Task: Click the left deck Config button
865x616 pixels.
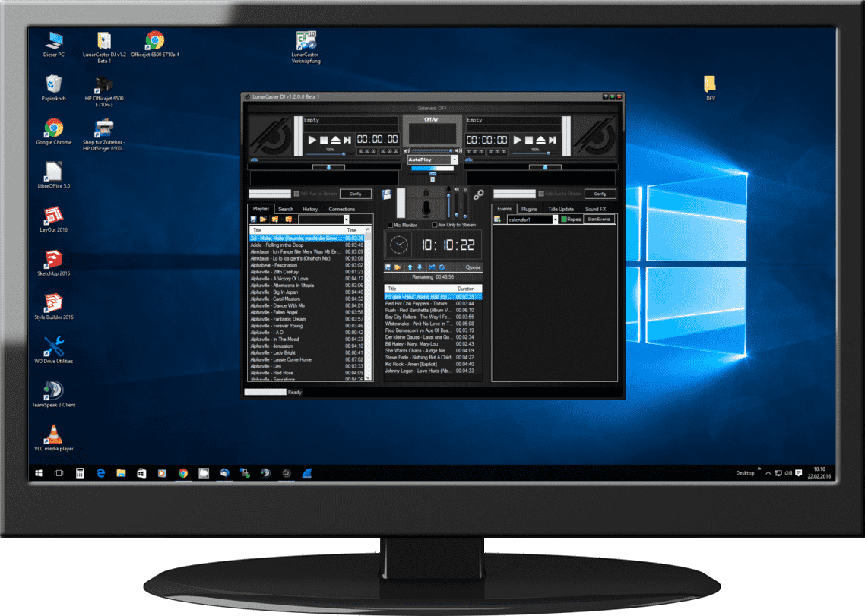Action: (355, 194)
